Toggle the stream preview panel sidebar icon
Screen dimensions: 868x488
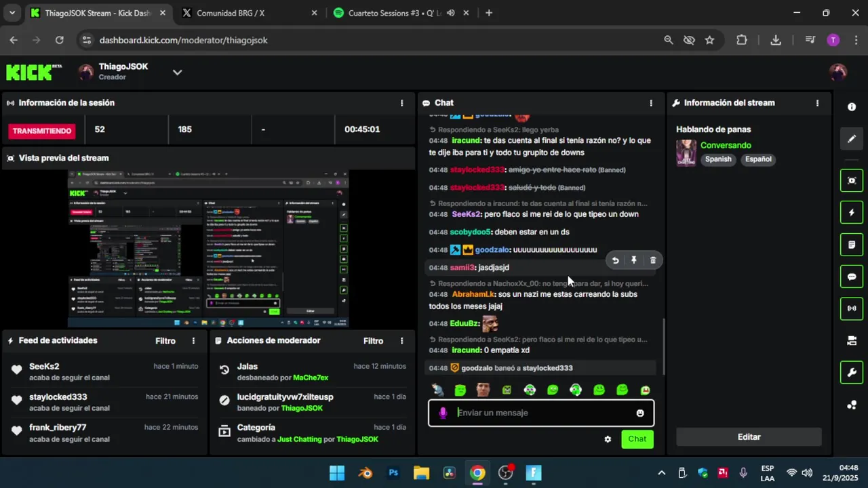[x=852, y=180]
